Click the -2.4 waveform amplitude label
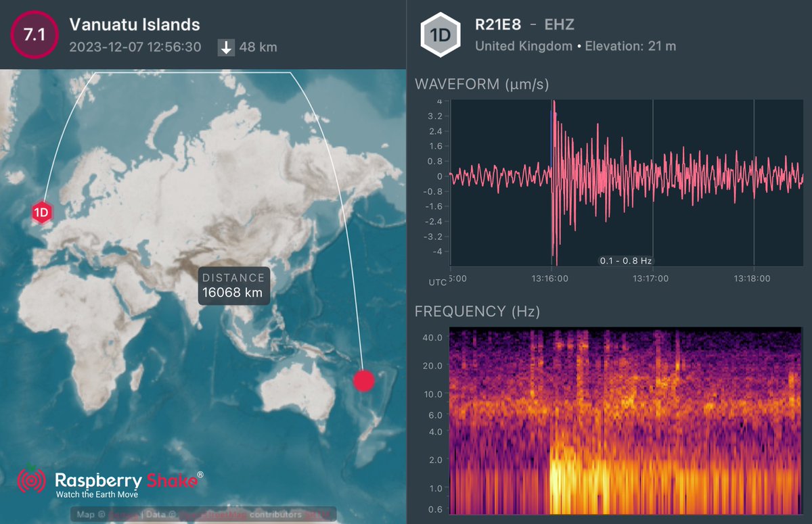 434,221
